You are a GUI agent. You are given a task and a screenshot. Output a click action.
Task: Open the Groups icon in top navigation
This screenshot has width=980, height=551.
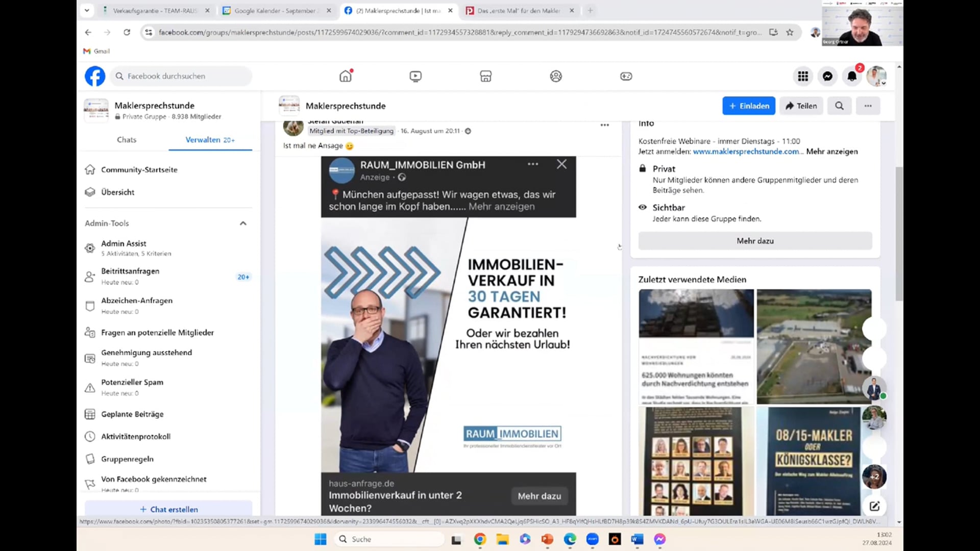coord(556,76)
